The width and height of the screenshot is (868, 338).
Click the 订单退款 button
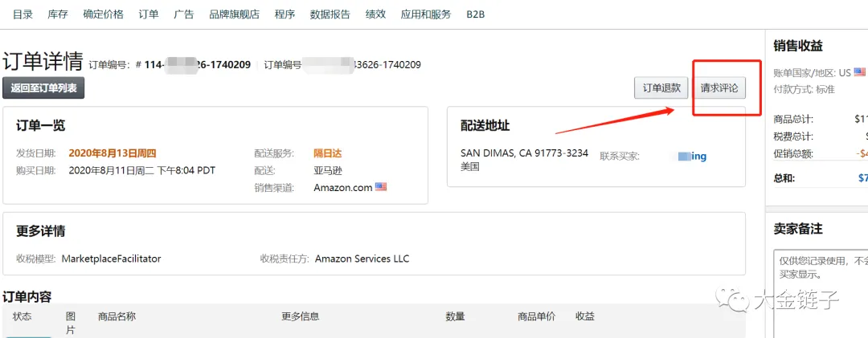661,88
